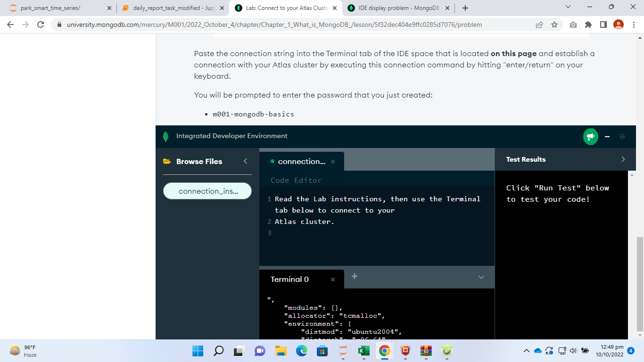The height and width of the screenshot is (362, 644).
Task: Minimize the Integrated Developer Environment panel
Action: coord(607,137)
